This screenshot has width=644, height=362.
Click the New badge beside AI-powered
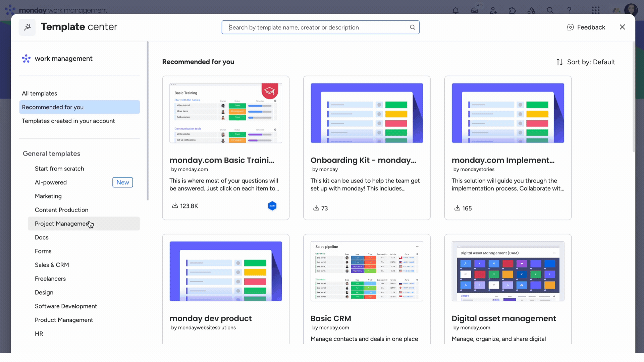pos(123,182)
